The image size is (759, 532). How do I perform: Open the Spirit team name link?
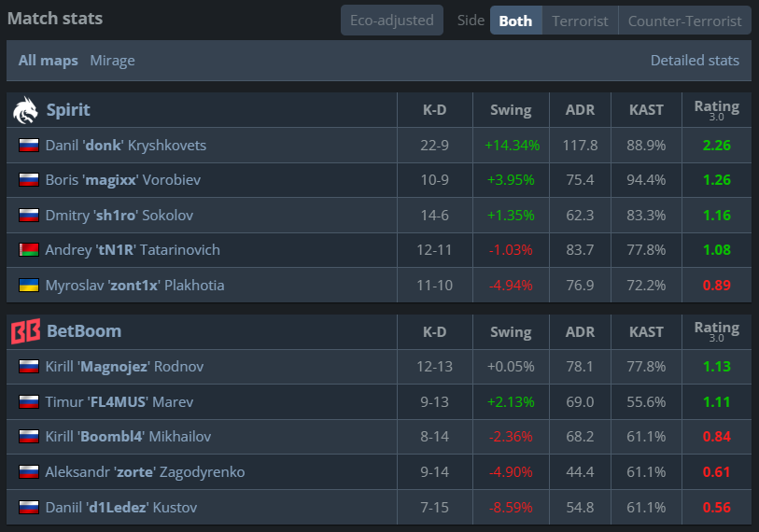point(68,110)
